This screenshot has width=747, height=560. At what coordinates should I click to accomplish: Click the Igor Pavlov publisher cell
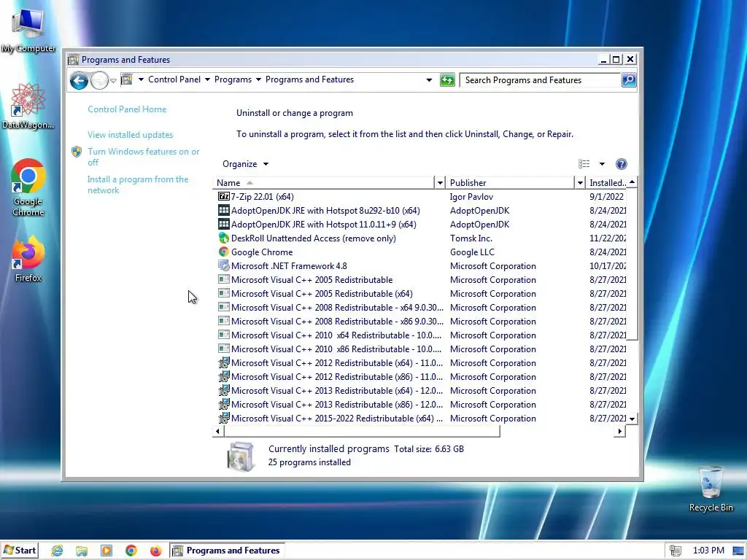click(472, 197)
